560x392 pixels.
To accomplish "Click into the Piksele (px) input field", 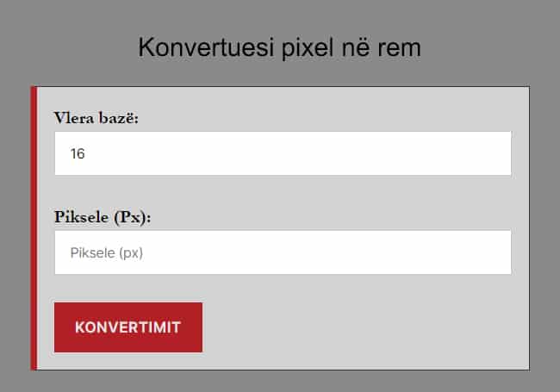I will pos(283,252).
